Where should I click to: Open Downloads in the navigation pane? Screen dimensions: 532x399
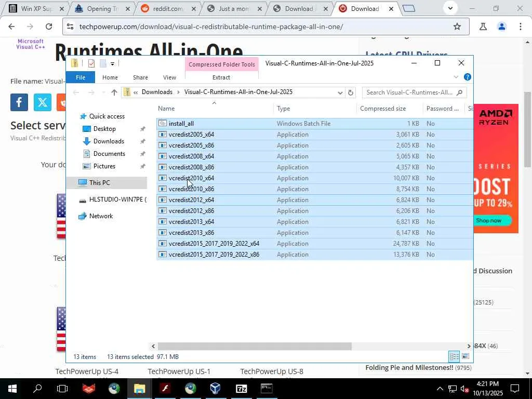click(x=109, y=141)
